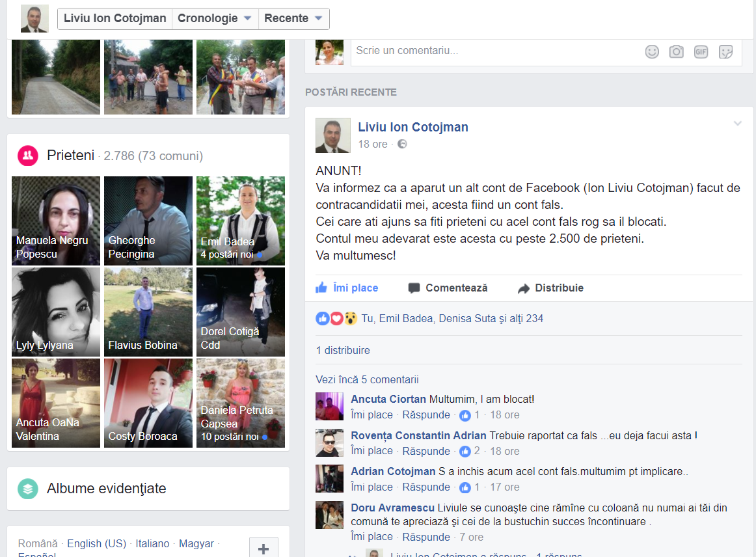This screenshot has height=557, width=756.
Task: Switch language to Magyar
Action: pyautogui.click(x=196, y=543)
